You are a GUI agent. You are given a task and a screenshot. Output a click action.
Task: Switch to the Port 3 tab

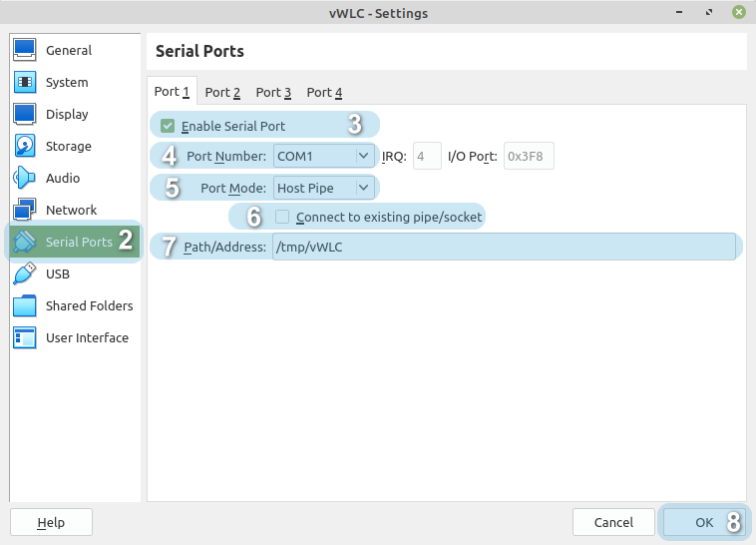point(273,92)
